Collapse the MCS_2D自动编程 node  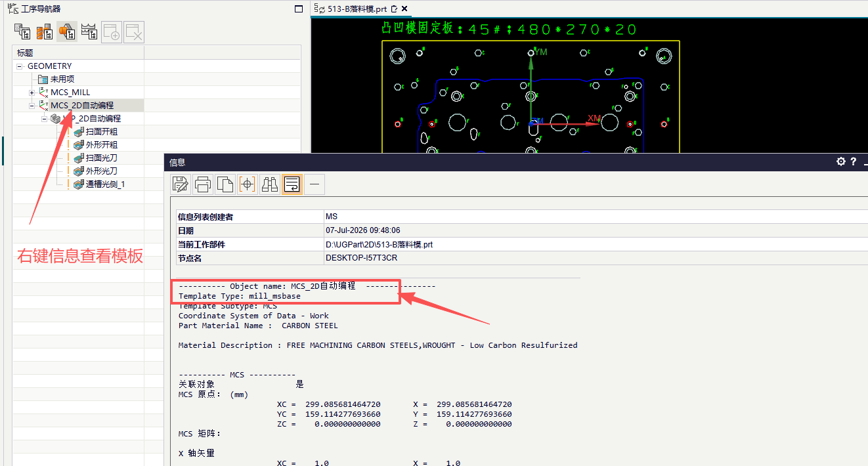tap(32, 106)
